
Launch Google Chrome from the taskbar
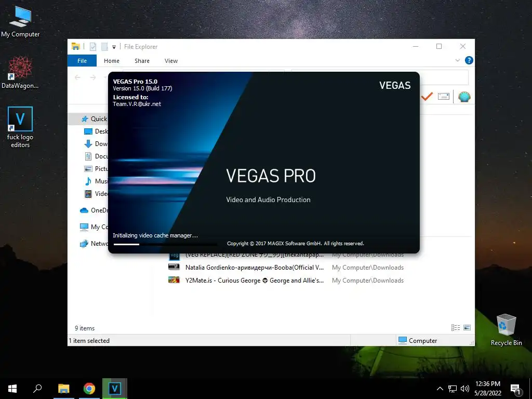tap(89, 389)
